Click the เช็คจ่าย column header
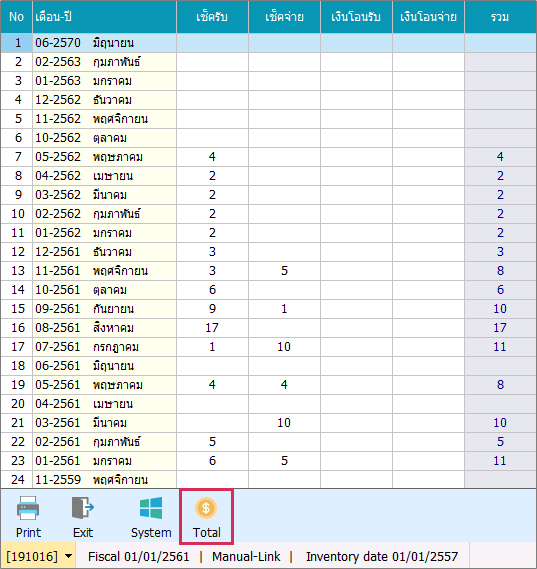Image resolution: width=537 pixels, height=569 pixels. (284, 17)
